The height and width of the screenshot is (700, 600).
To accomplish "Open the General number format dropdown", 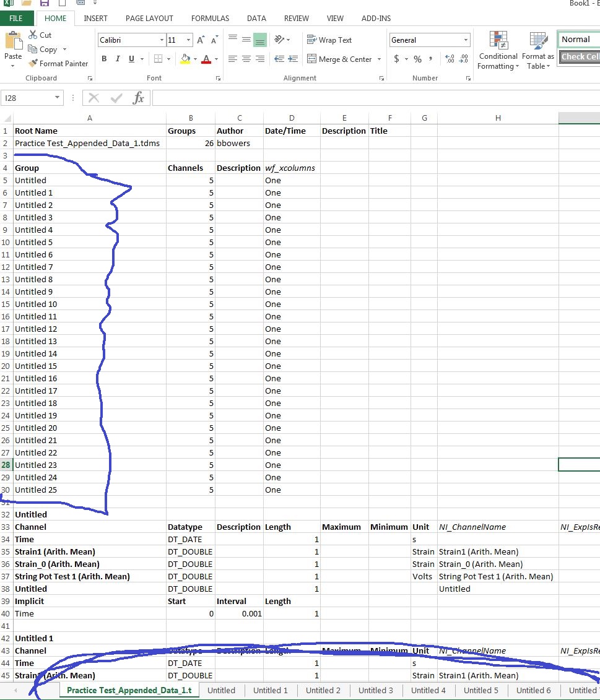I will 466,40.
